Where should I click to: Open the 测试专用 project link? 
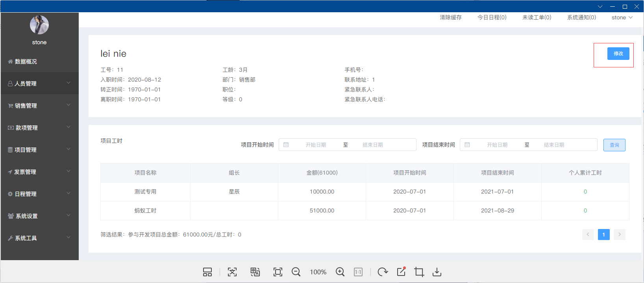point(145,192)
